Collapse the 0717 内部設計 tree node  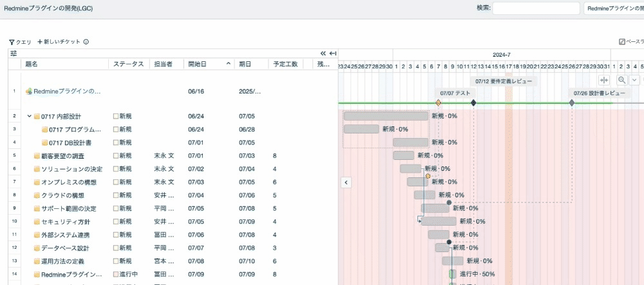[29, 116]
